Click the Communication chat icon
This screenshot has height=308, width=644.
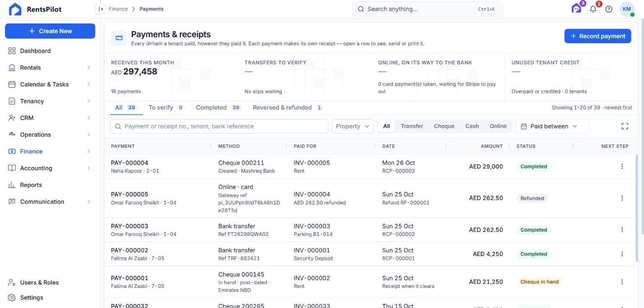coord(12,202)
